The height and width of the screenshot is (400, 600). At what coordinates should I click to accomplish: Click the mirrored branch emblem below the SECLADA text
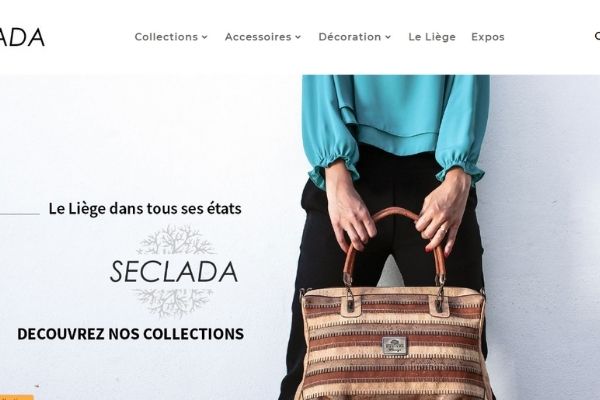(174, 301)
